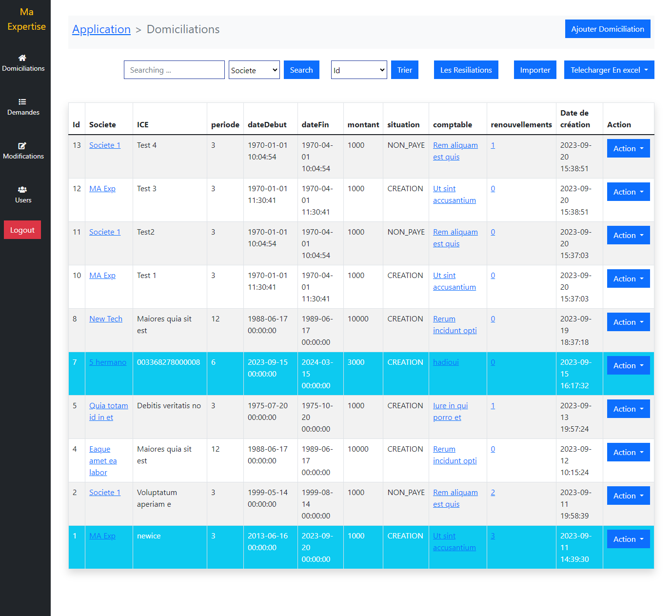Click the montant value 3000

click(356, 362)
